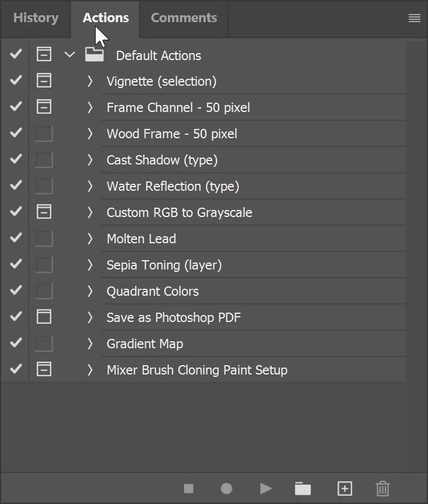
Task: Create a new action set folder
Action: coord(303,488)
